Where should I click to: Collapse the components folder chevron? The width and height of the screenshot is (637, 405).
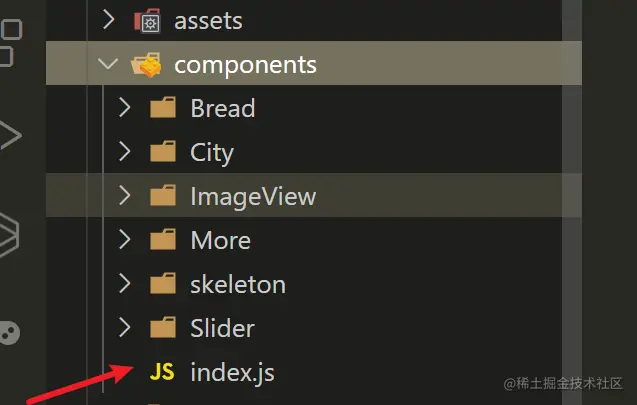[108, 65]
